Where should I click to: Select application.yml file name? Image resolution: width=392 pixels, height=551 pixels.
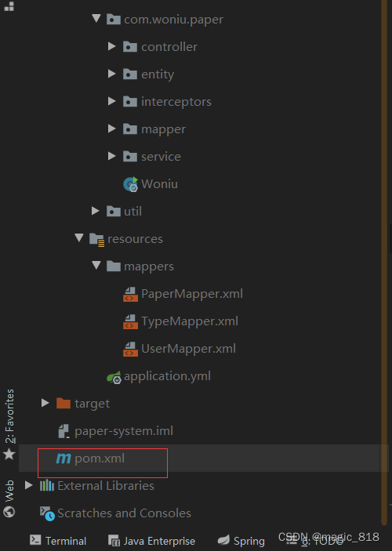click(167, 376)
